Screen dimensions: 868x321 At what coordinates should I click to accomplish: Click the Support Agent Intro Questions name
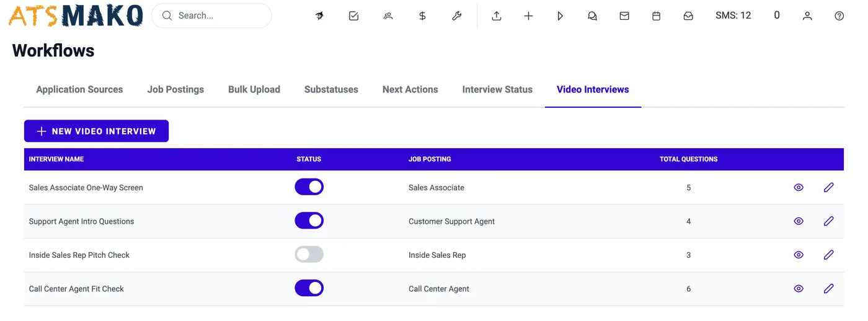point(81,221)
